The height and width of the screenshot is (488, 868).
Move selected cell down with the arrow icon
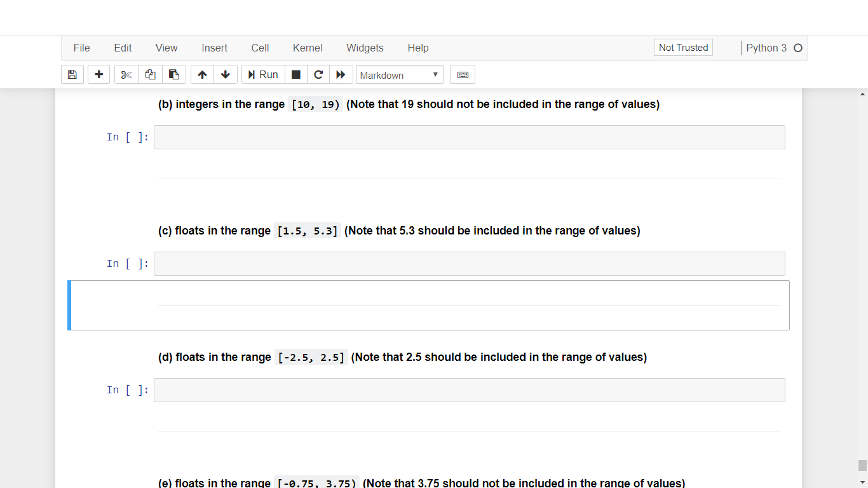tap(226, 74)
